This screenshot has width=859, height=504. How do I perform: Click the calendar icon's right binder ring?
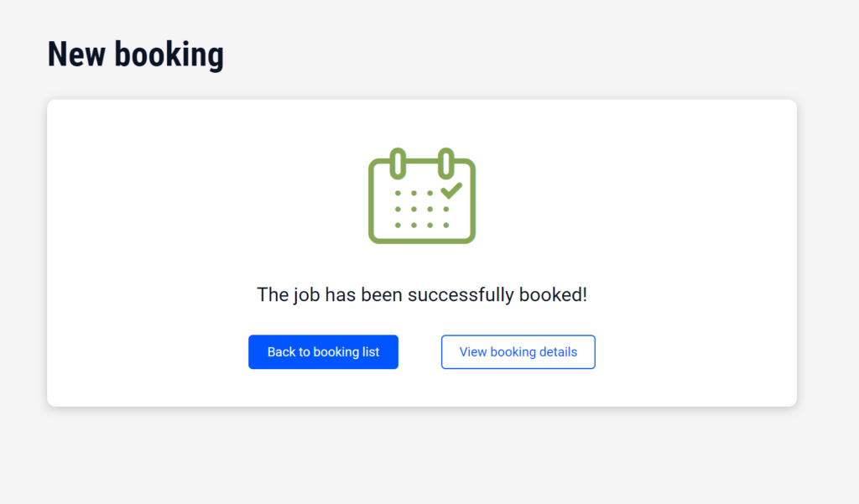click(446, 162)
